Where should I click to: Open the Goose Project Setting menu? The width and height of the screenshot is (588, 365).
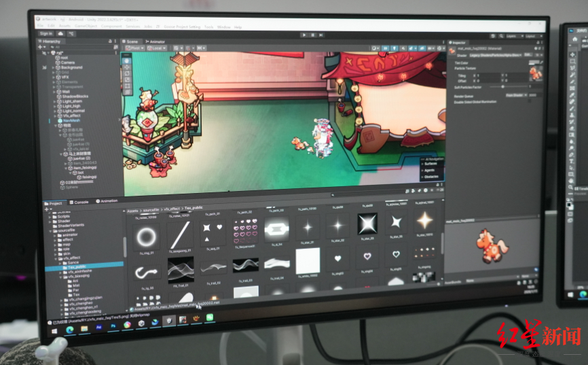(x=182, y=27)
